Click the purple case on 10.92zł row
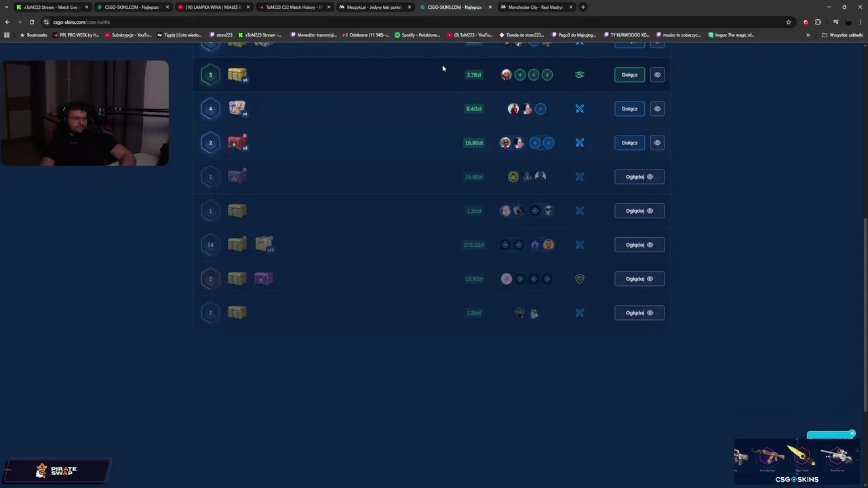The width and height of the screenshot is (868, 488). tap(264, 279)
